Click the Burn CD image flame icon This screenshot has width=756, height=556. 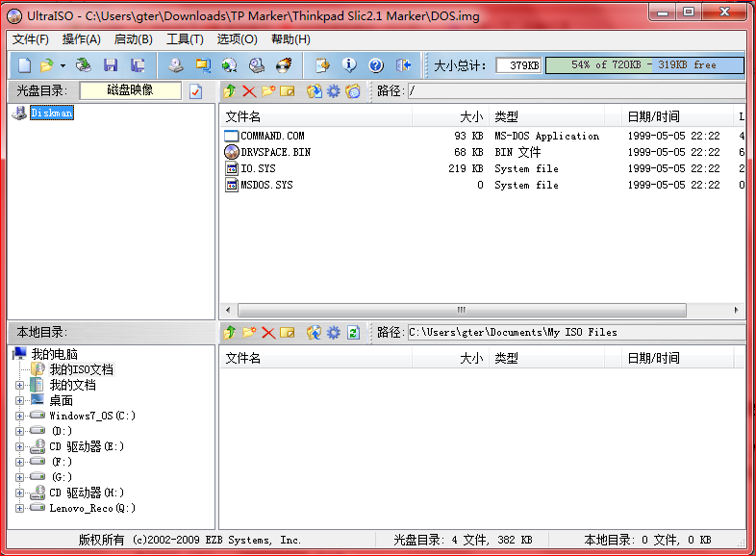pos(284,65)
